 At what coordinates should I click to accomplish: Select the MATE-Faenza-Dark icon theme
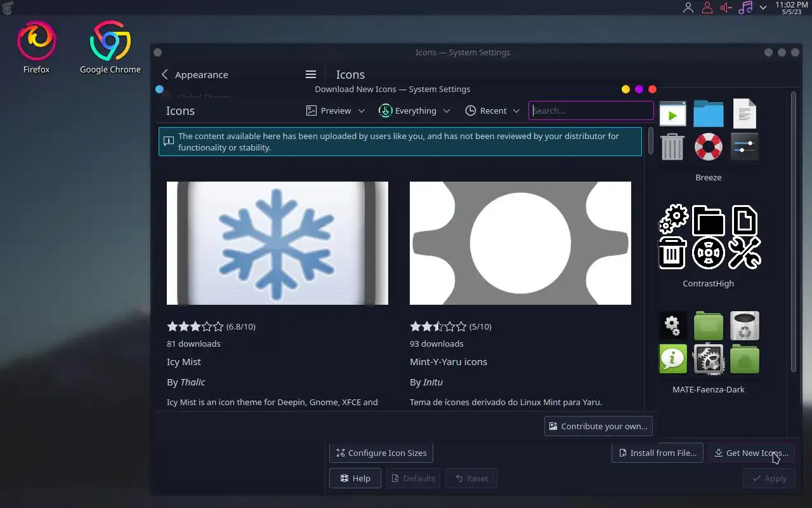709,352
